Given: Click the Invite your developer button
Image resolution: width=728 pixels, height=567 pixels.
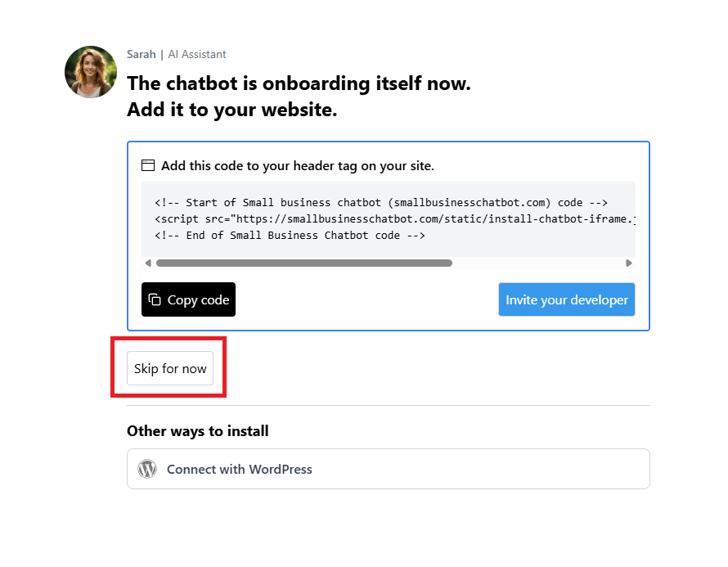Looking at the screenshot, I should click(566, 299).
